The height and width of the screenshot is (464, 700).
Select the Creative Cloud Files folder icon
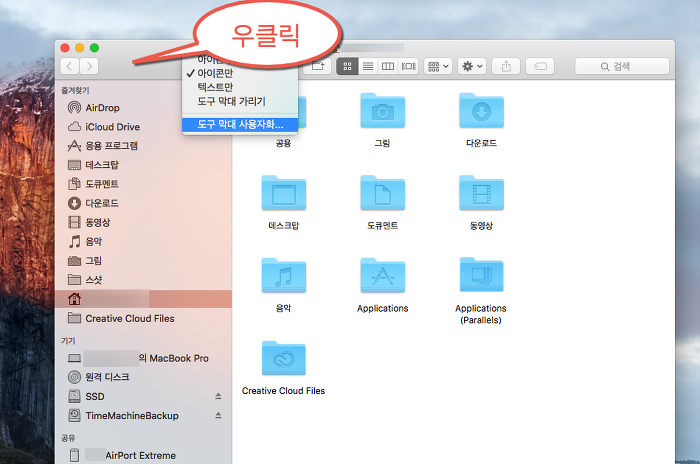283,358
